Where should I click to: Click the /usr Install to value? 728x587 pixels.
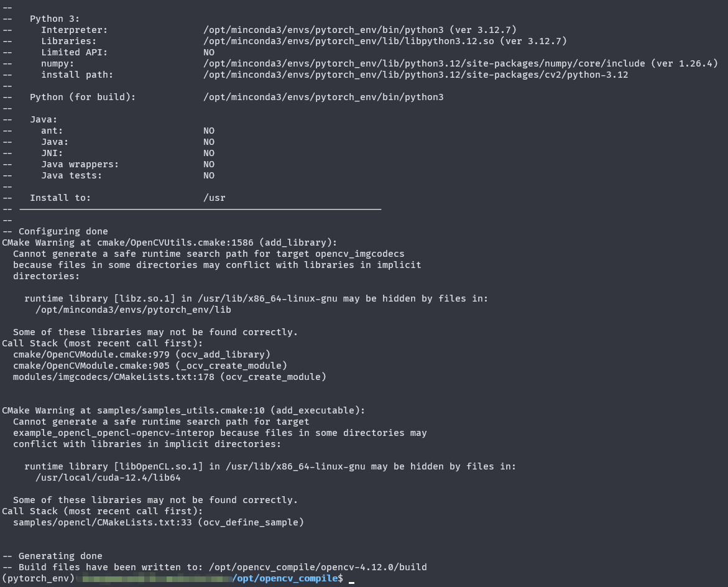coord(214,198)
